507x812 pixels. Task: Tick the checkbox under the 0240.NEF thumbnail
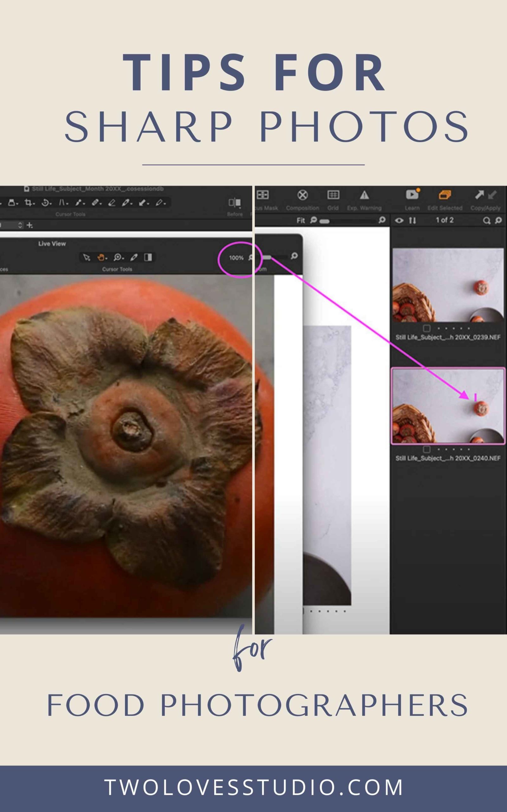(427, 449)
